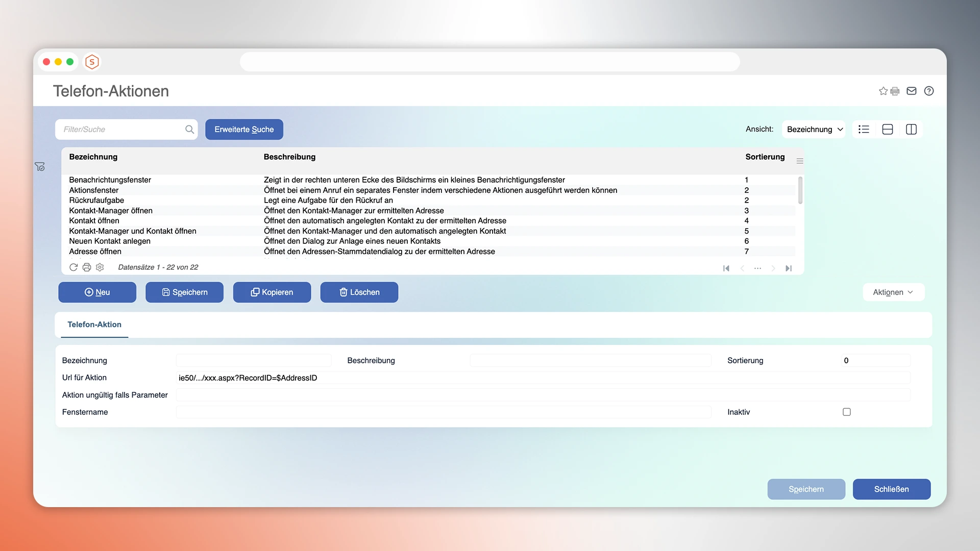
Task: Click the filter icon on left edge
Action: coord(40,167)
